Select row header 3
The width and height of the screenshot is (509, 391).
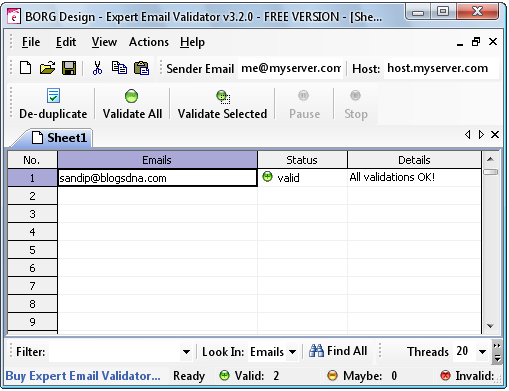(x=32, y=214)
